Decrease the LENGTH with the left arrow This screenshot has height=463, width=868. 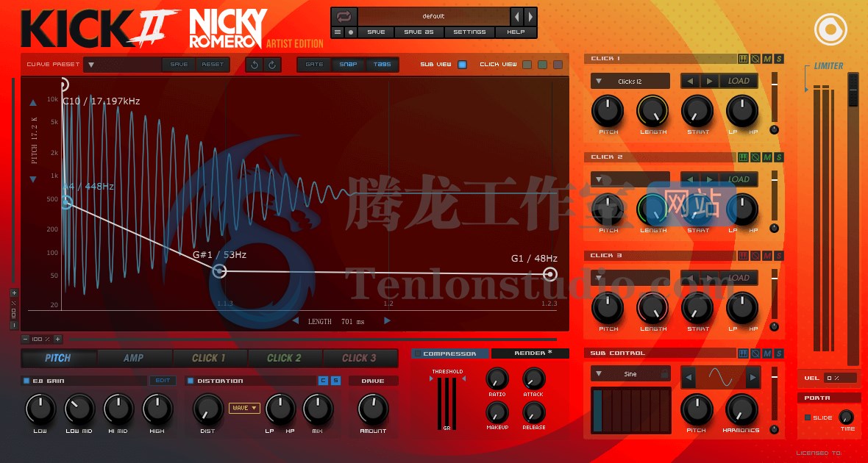pyautogui.click(x=296, y=321)
